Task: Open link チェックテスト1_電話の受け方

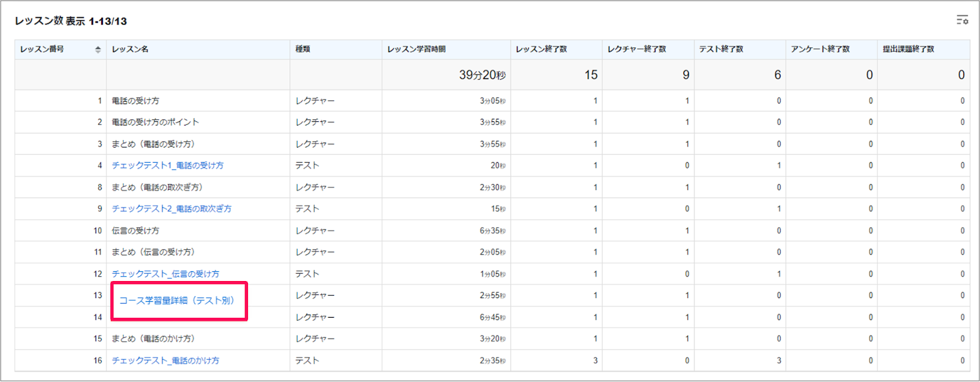Action: coord(167,165)
